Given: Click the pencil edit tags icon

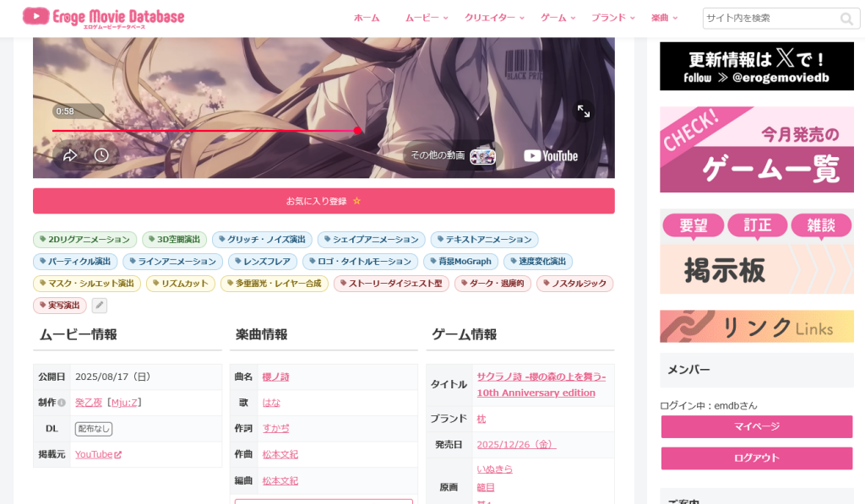Looking at the screenshot, I should 100,305.
